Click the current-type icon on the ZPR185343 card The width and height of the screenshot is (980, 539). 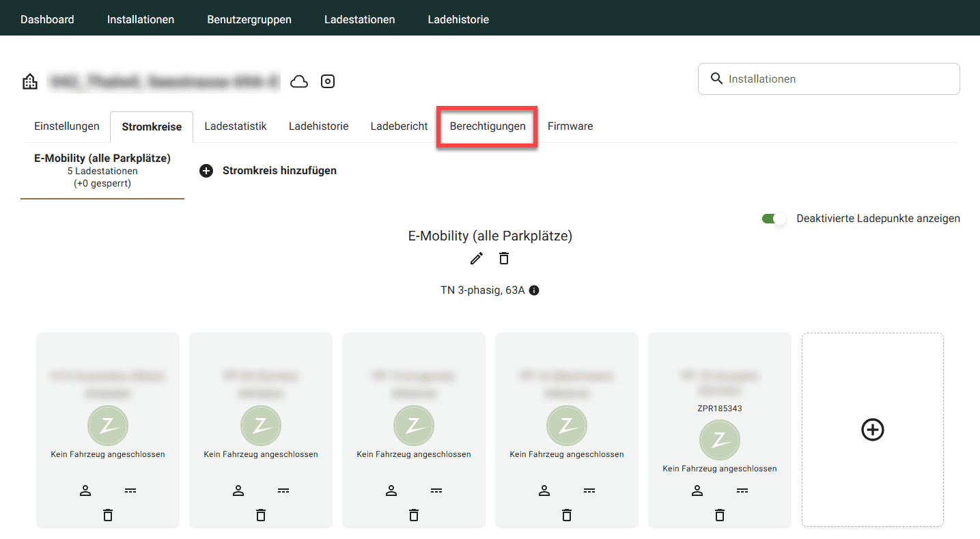(742, 490)
